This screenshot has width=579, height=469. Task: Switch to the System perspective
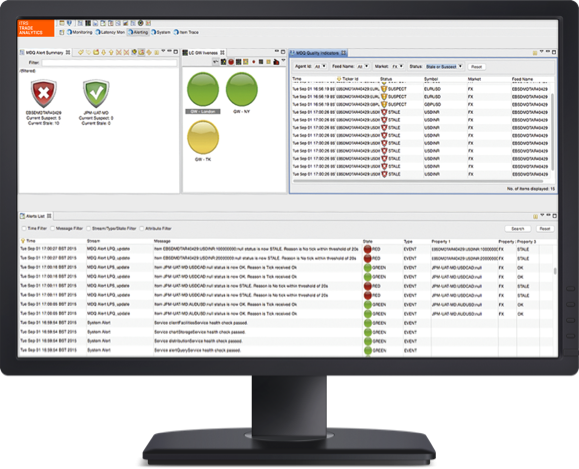click(x=161, y=32)
